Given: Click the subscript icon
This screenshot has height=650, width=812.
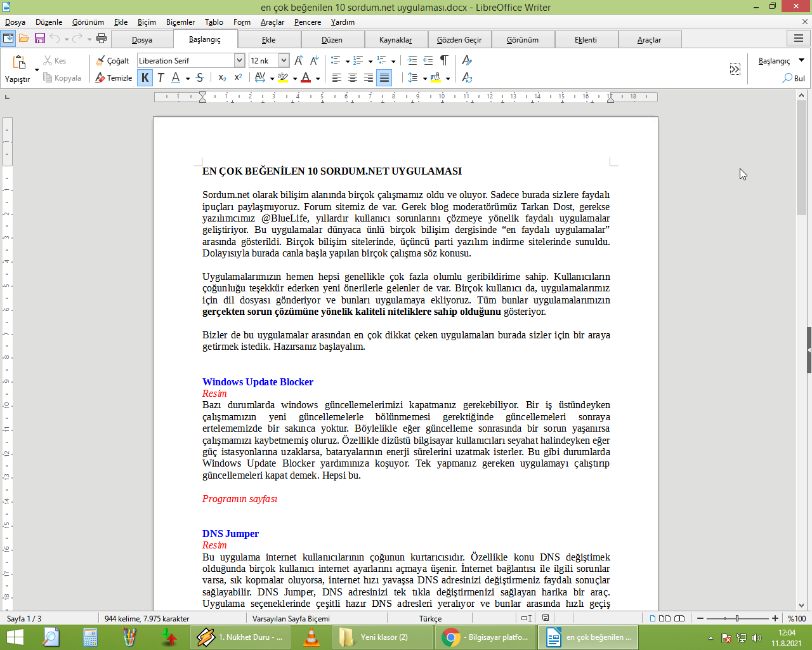Looking at the screenshot, I should click(222, 77).
